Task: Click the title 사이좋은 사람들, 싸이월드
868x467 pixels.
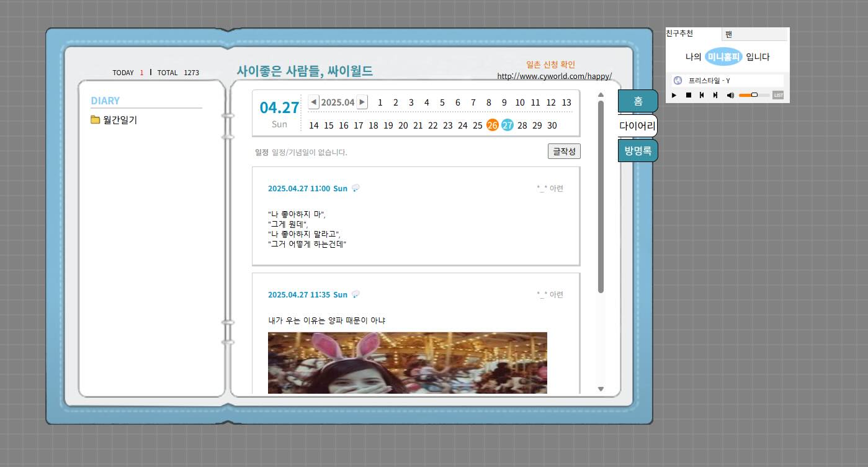Action: pos(305,71)
